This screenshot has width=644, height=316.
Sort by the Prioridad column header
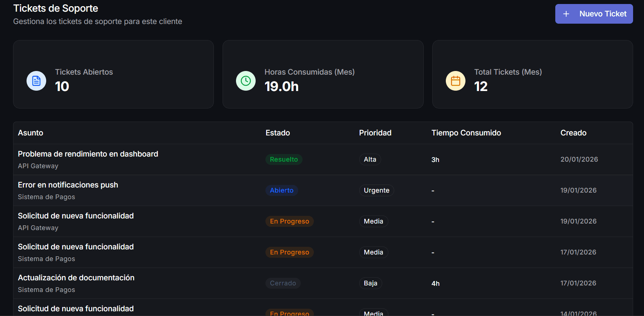click(375, 133)
